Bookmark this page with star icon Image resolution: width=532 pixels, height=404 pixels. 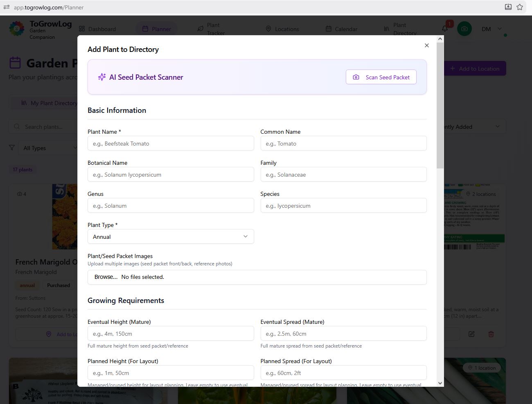(x=520, y=7)
